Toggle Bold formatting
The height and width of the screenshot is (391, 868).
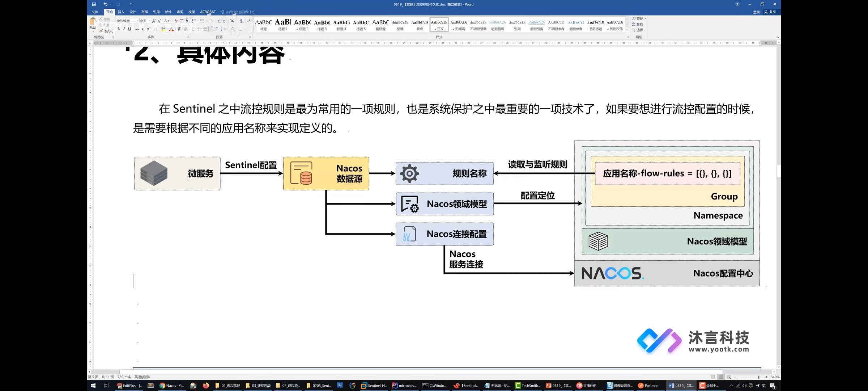(119, 29)
